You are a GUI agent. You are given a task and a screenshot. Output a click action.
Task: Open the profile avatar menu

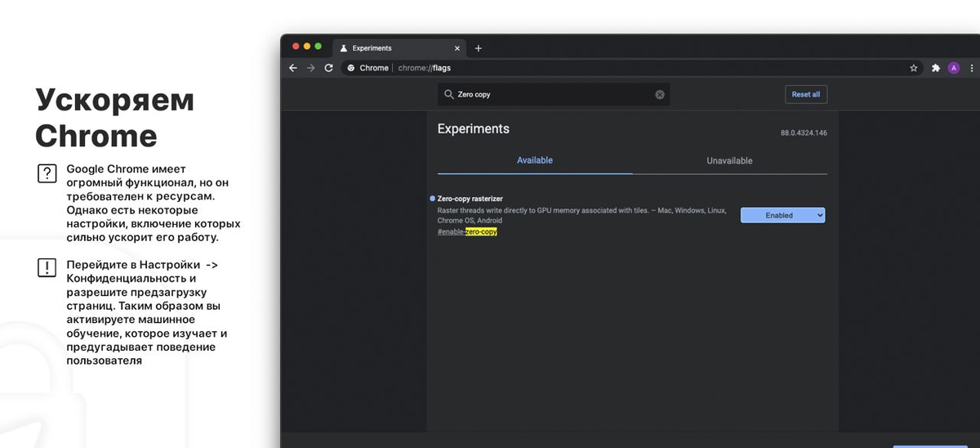coord(954,68)
